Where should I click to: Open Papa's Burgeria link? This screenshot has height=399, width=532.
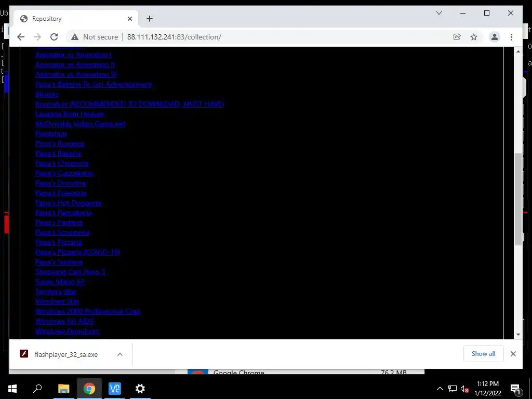(x=60, y=143)
